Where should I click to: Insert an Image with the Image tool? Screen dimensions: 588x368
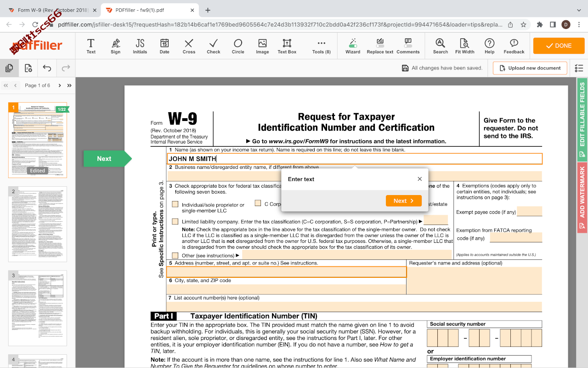(x=262, y=46)
